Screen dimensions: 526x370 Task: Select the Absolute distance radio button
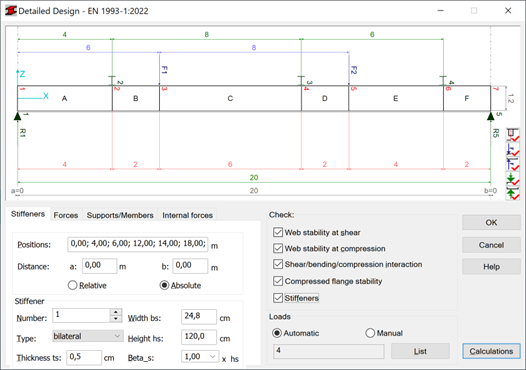point(164,285)
